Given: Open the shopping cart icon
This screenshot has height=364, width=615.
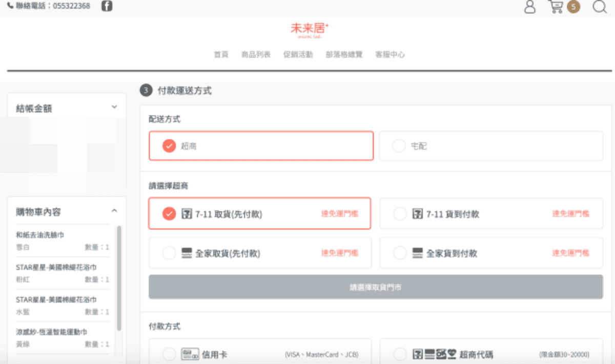Looking at the screenshot, I should 556,7.
